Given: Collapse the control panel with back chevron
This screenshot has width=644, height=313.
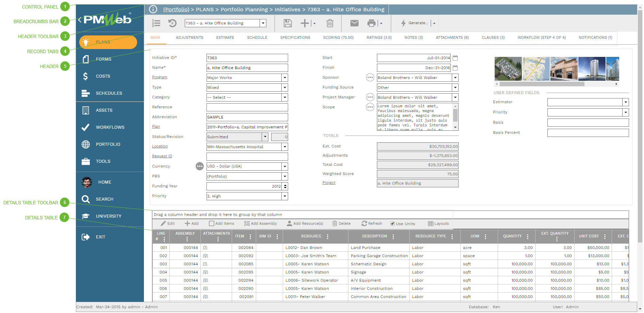Looking at the screenshot, I should pyautogui.click(x=80, y=20).
